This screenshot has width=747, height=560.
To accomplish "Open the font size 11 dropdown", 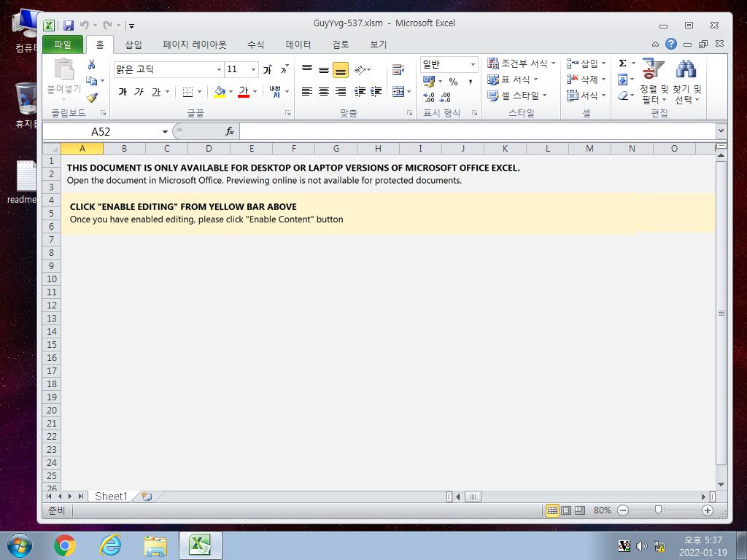I will tap(253, 69).
